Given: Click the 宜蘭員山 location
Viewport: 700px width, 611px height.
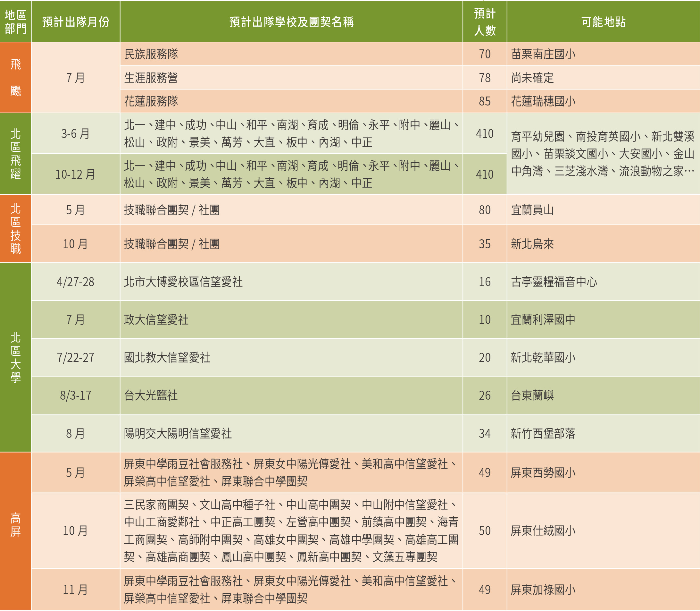Looking at the screenshot, I should 603,210.
